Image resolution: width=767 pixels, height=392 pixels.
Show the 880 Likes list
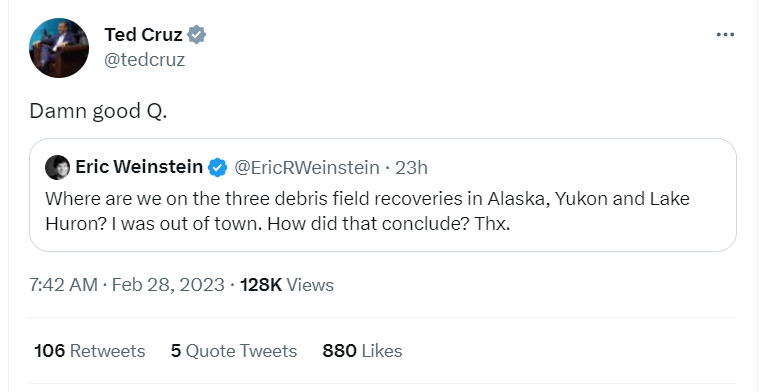362,351
